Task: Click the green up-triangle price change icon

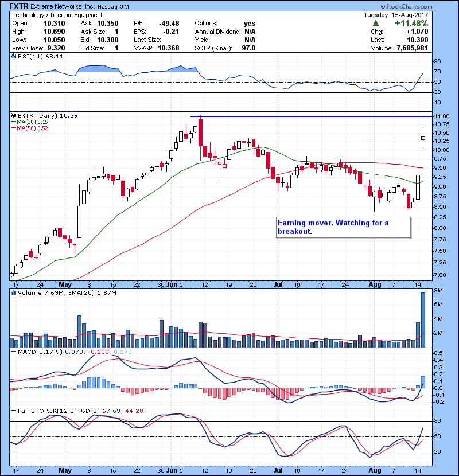Action: coord(375,23)
